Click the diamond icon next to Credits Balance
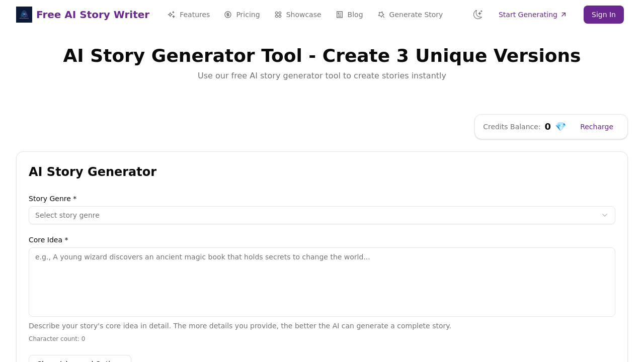 pyautogui.click(x=560, y=126)
